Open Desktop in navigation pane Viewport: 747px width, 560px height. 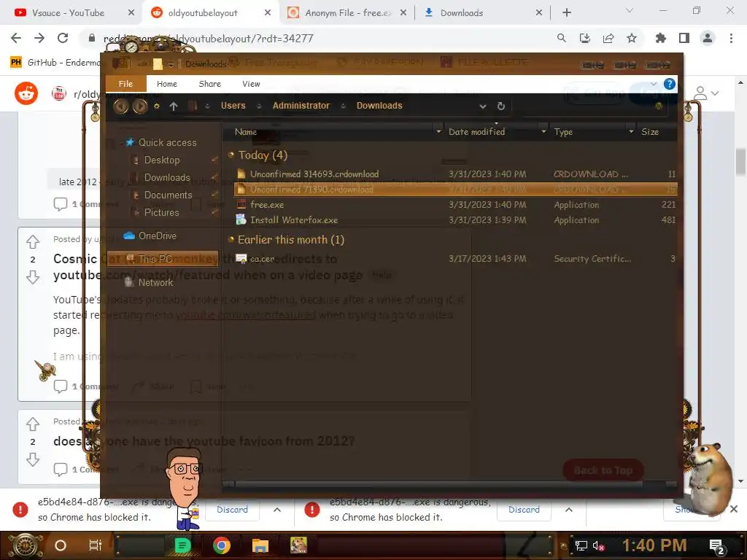(161, 160)
